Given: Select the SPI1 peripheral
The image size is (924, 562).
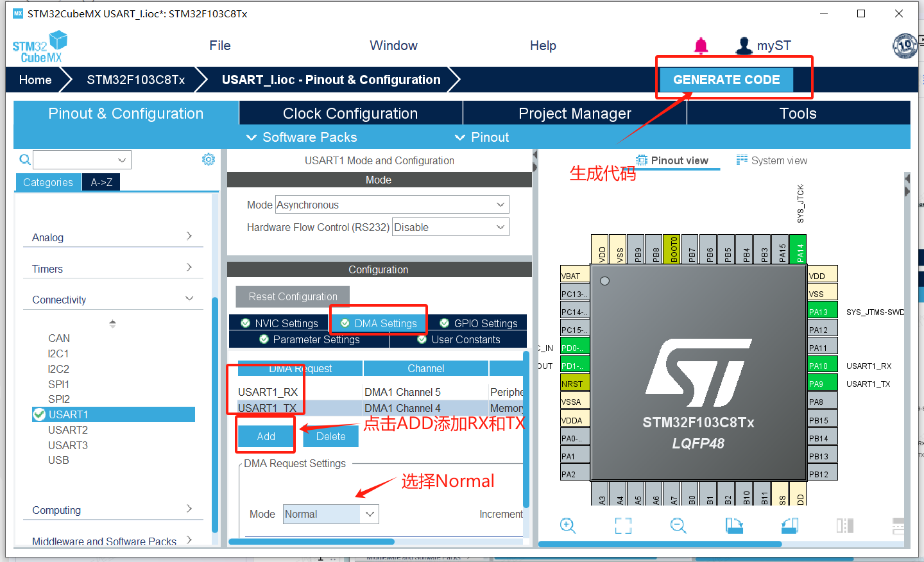Looking at the screenshot, I should [58, 384].
